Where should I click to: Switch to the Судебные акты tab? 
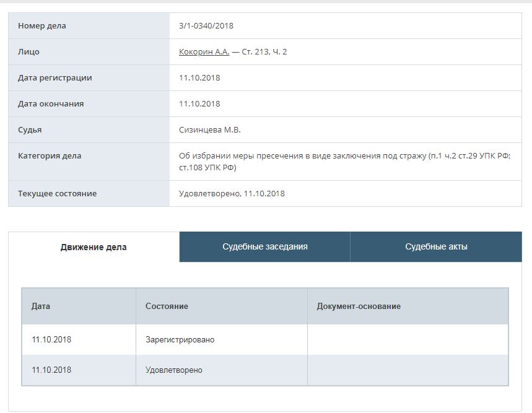click(436, 246)
